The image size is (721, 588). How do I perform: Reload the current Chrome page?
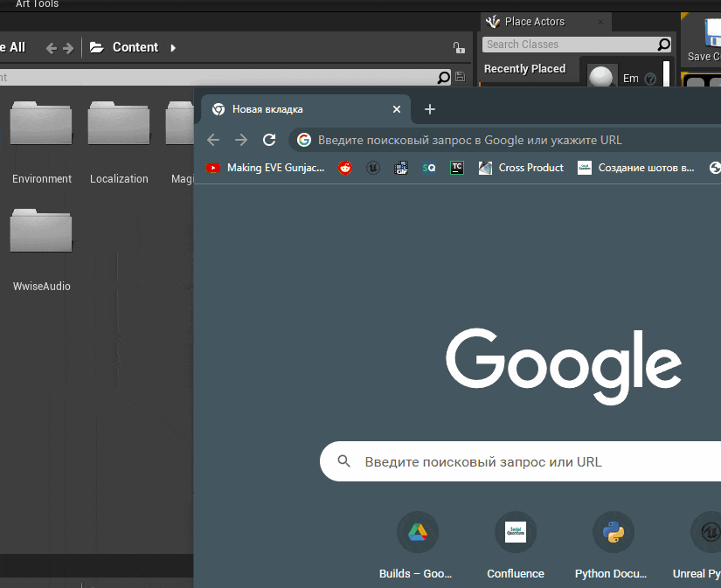[x=269, y=139]
